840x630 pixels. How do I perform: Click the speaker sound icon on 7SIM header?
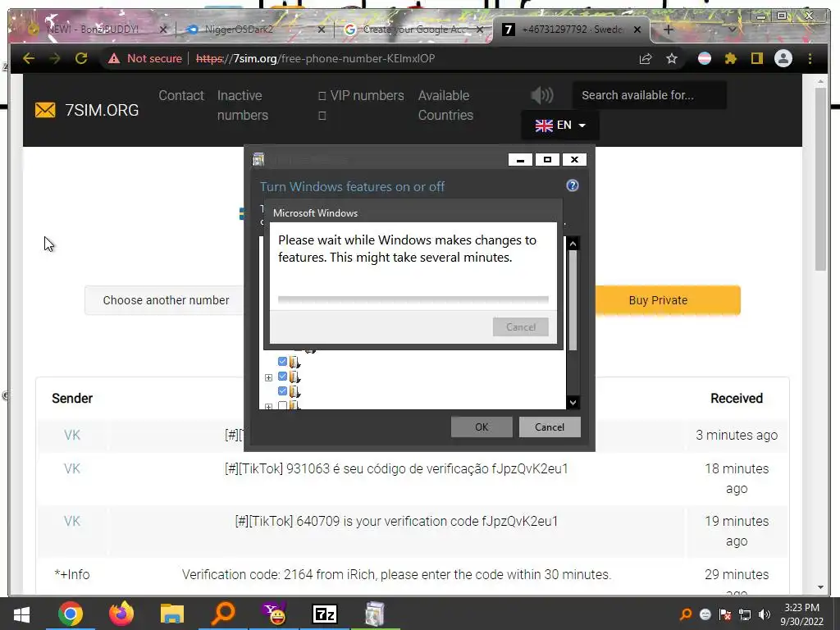click(x=541, y=95)
